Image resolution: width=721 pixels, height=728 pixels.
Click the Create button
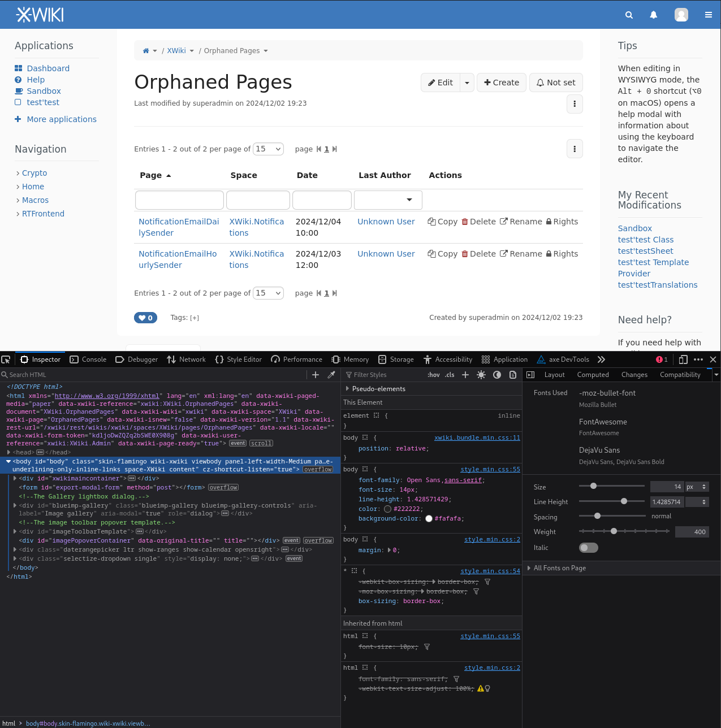[x=502, y=83]
